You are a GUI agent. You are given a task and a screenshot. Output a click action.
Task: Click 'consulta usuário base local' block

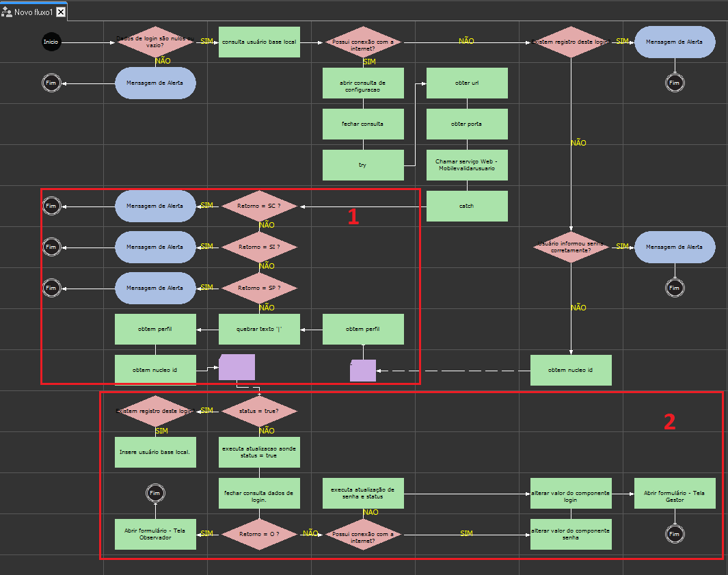259,42
